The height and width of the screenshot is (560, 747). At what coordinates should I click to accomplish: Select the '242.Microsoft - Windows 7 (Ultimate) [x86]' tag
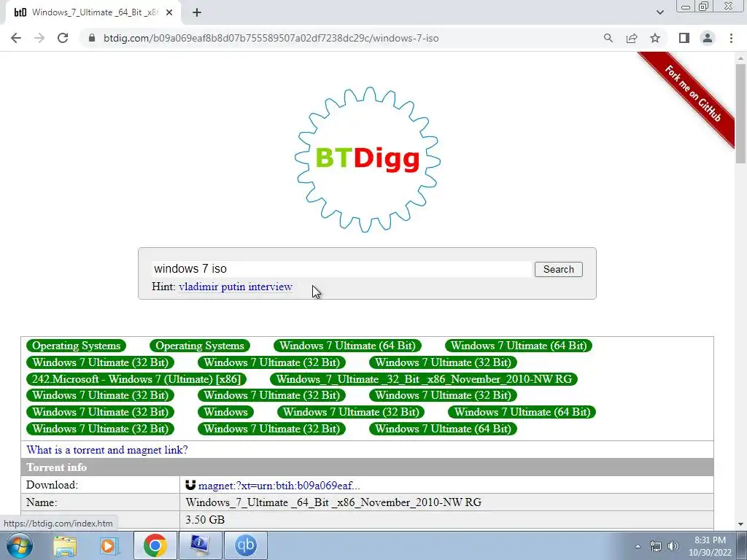pos(136,379)
